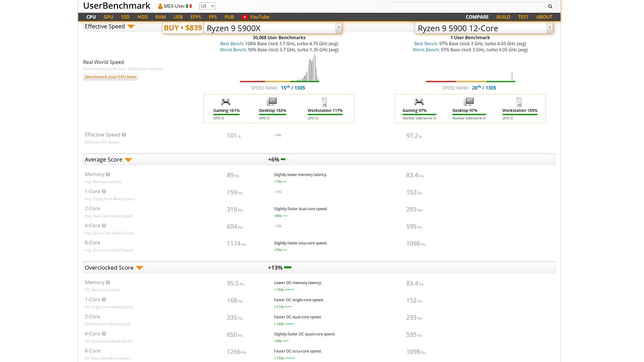The height and width of the screenshot is (362, 644).
Task: Click help icon beside Average 4-Core label
Action: 104,226
